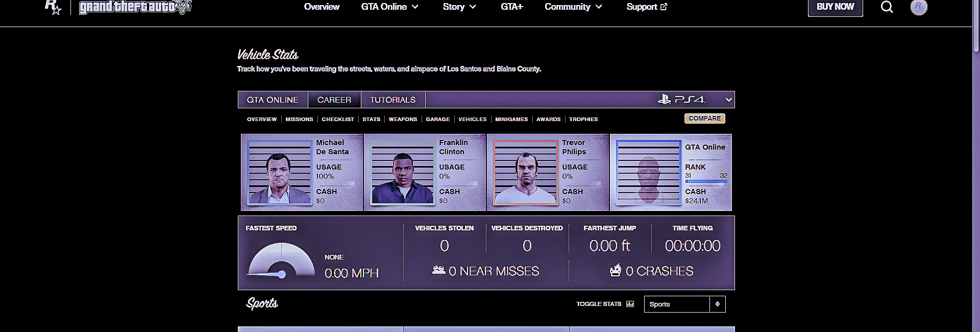
Task: Click the external link icon beside Support
Action: (x=664, y=7)
